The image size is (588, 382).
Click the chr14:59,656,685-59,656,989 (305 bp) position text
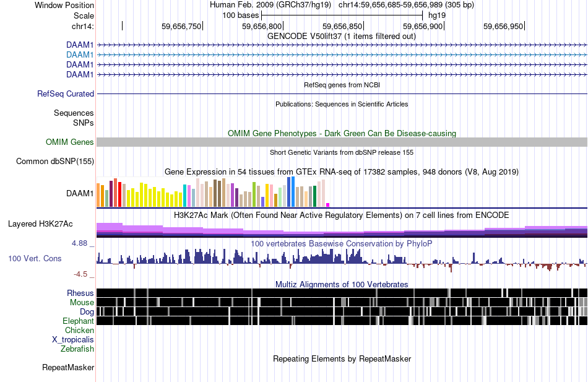pos(406,5)
